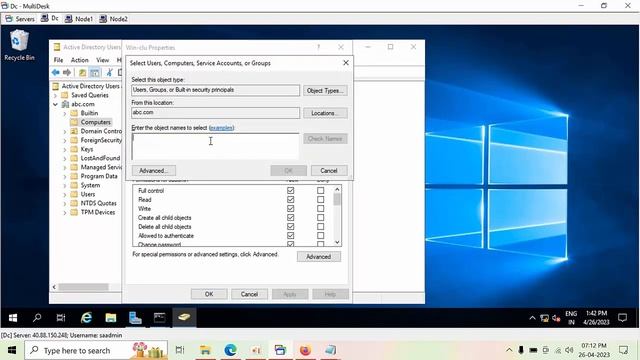Screen dimensions: 640x360
Task: Click Advanced in Select Users dialog
Action: pos(153,171)
